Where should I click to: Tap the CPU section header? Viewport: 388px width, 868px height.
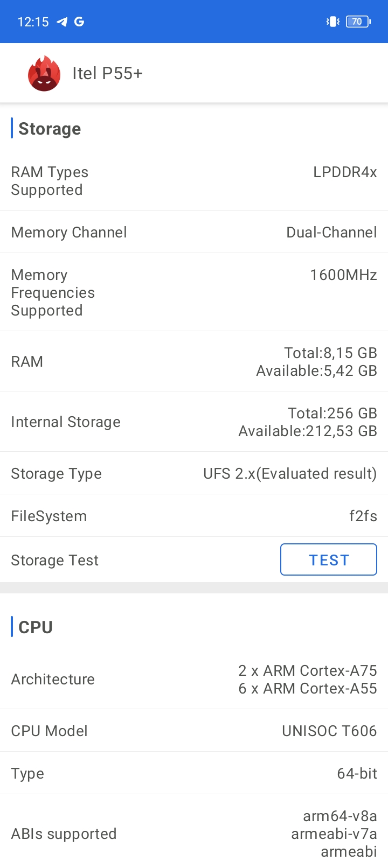coord(36,627)
